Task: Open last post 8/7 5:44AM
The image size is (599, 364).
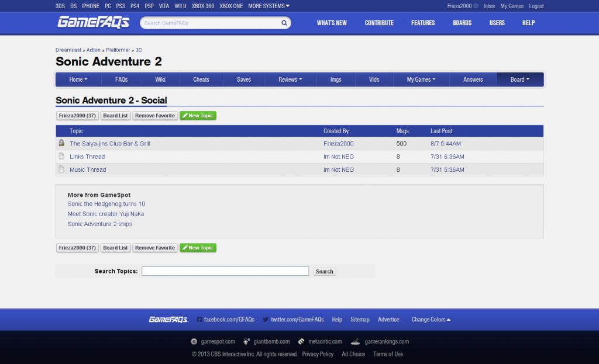Action: 445,144
